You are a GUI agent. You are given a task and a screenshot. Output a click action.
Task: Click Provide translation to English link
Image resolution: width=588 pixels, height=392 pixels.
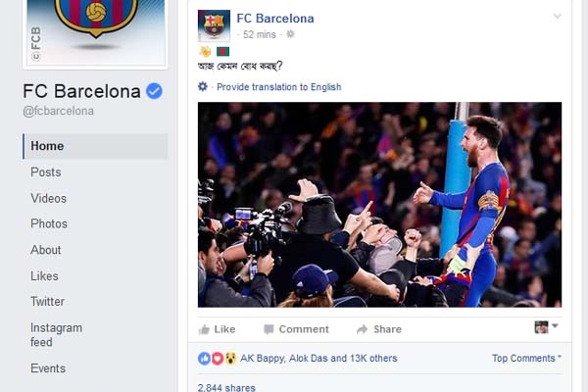pos(278,87)
